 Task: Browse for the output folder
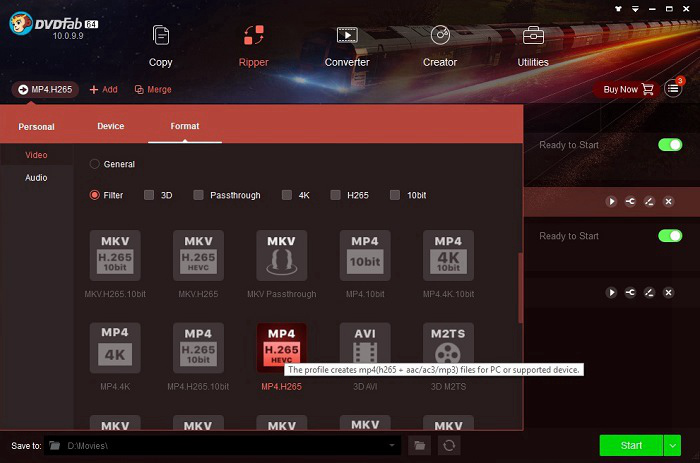tap(420, 445)
